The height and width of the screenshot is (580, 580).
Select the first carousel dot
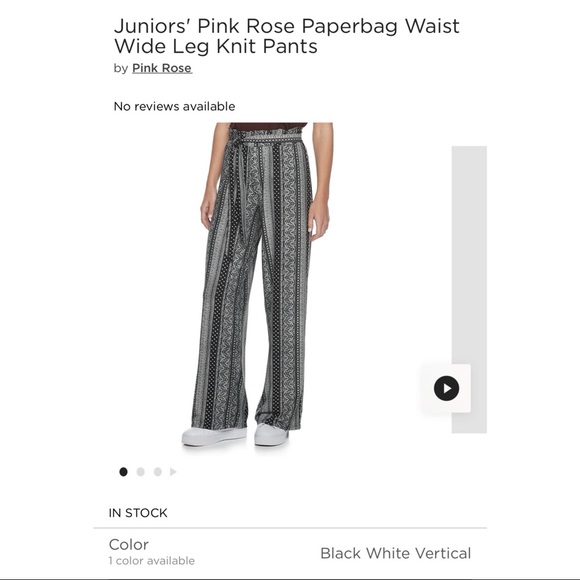pos(123,472)
